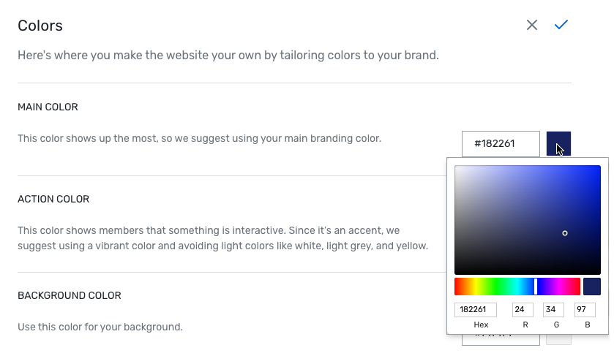Confirm color changes with the checkmark icon
Screen dimensions: 614x364
(x=561, y=26)
